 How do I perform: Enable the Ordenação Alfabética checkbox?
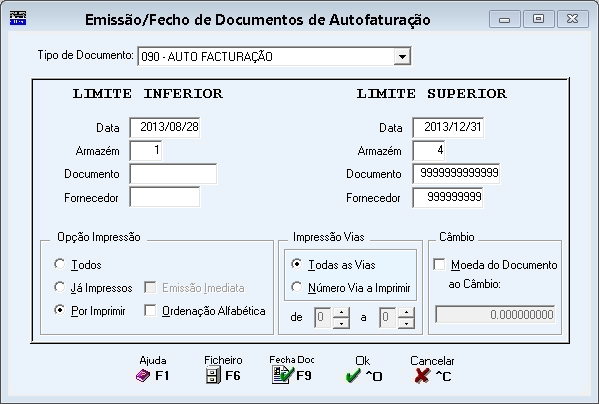coord(150,310)
